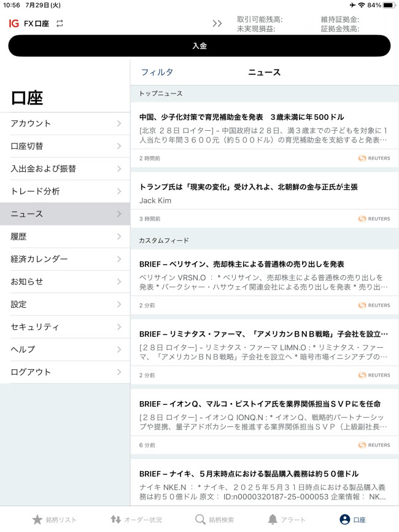Tap Wi-Fi icon in status bar
This screenshot has width=399, height=532.
[x=362, y=5]
